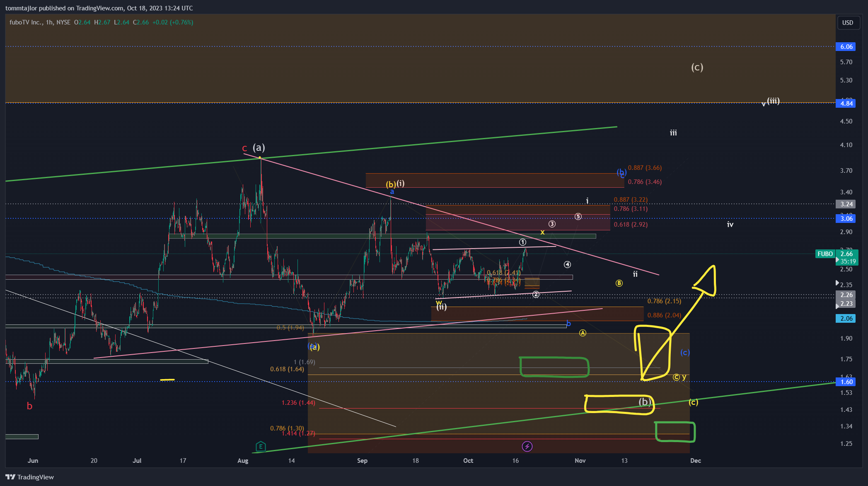The image size is (868, 486).
Task: Click the O2.64 open value
Action: click(82, 22)
